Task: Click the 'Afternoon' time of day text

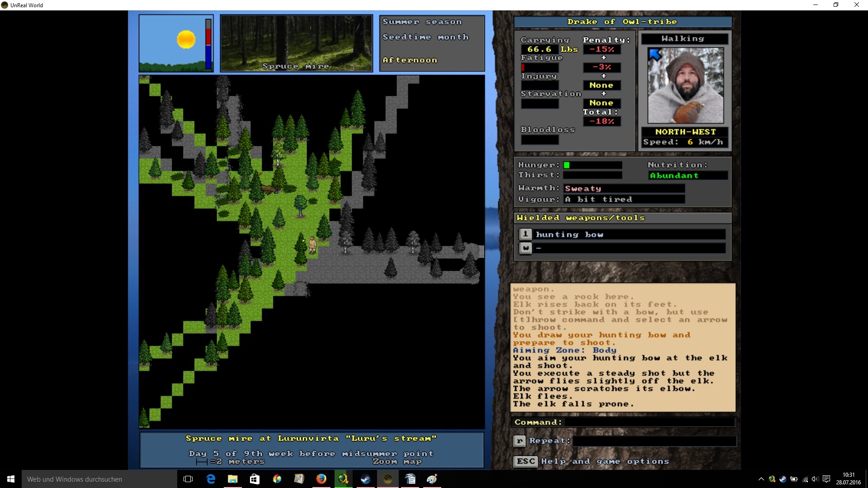Action: pos(410,60)
